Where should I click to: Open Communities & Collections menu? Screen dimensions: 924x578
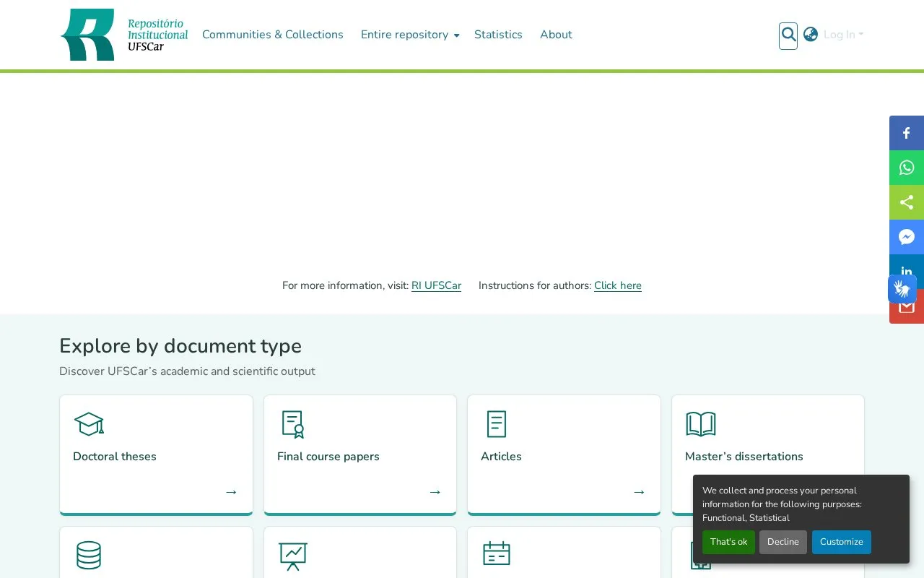(x=273, y=35)
